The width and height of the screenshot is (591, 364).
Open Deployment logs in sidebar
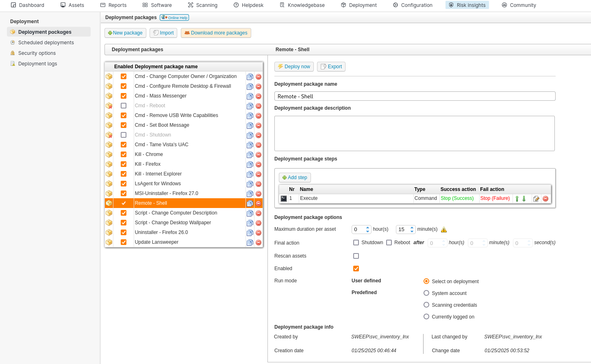coord(37,64)
